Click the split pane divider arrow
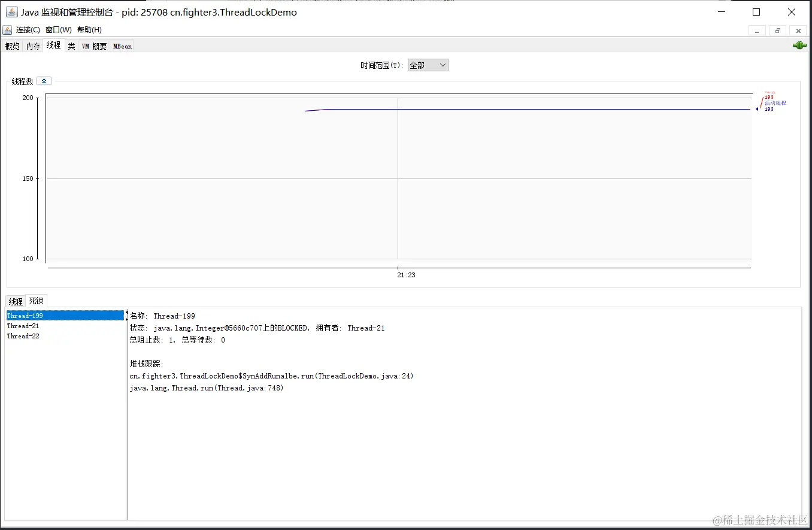This screenshot has width=812, height=530. point(126,315)
